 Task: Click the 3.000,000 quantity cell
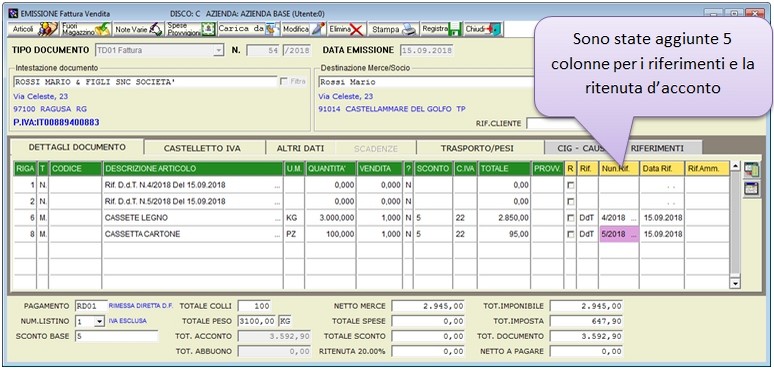pyautogui.click(x=331, y=218)
